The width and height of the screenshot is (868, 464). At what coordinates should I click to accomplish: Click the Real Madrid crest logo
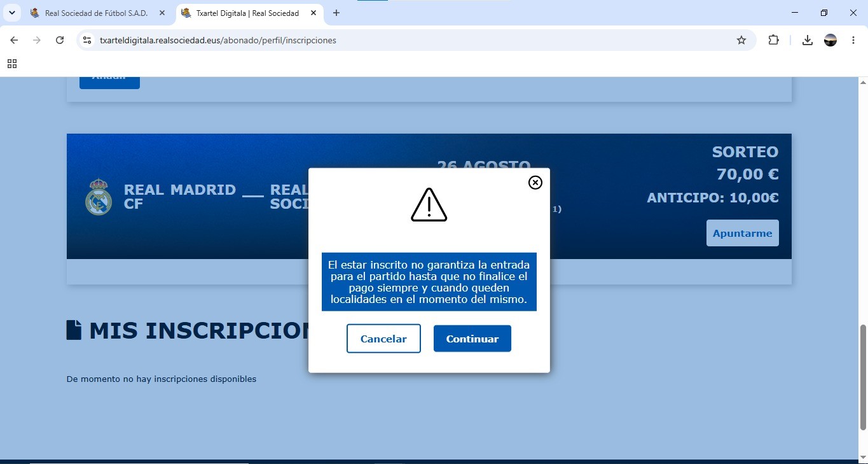point(99,196)
